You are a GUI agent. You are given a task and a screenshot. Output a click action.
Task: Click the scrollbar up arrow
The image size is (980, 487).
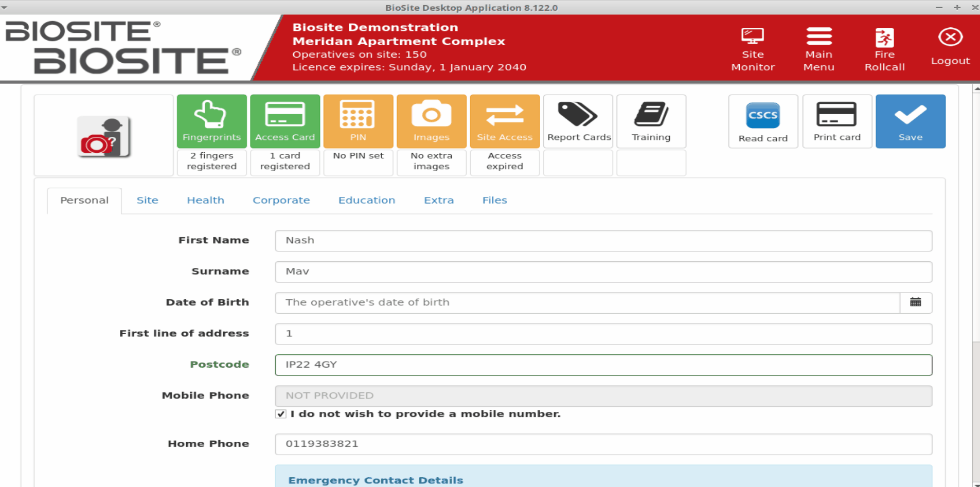pos(976,89)
